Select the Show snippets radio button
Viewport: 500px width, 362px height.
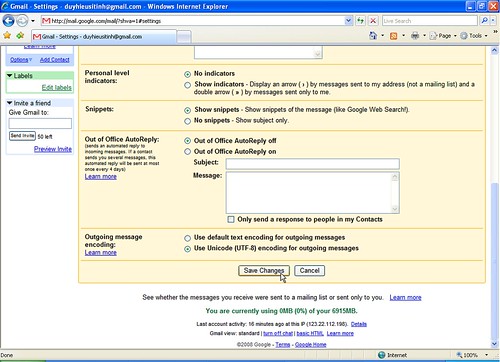[x=188, y=110]
